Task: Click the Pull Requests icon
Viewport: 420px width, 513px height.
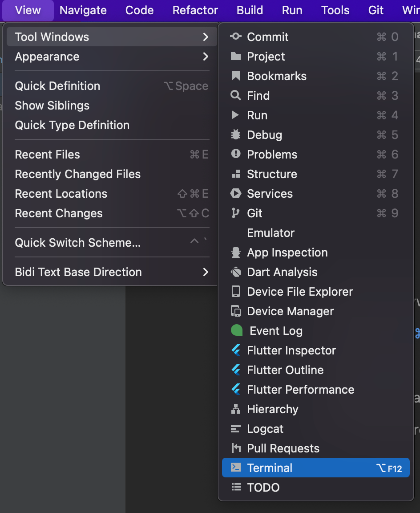Action: click(x=235, y=448)
